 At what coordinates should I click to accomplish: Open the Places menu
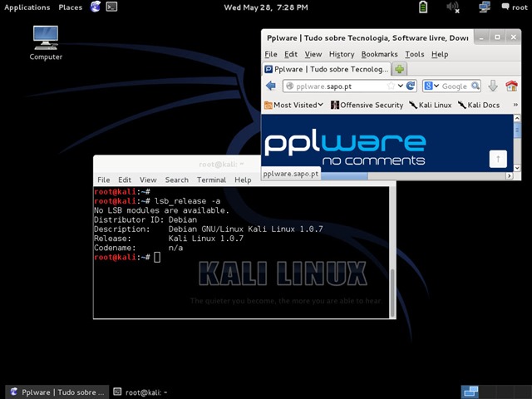70,7
